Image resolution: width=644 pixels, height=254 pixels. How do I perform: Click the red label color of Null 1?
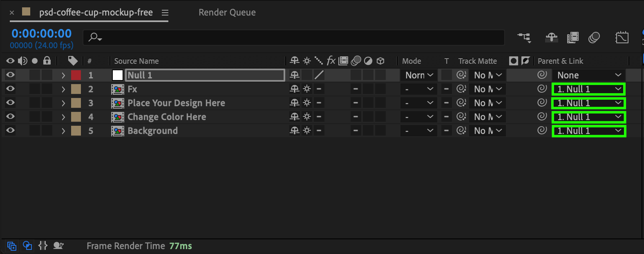point(76,75)
